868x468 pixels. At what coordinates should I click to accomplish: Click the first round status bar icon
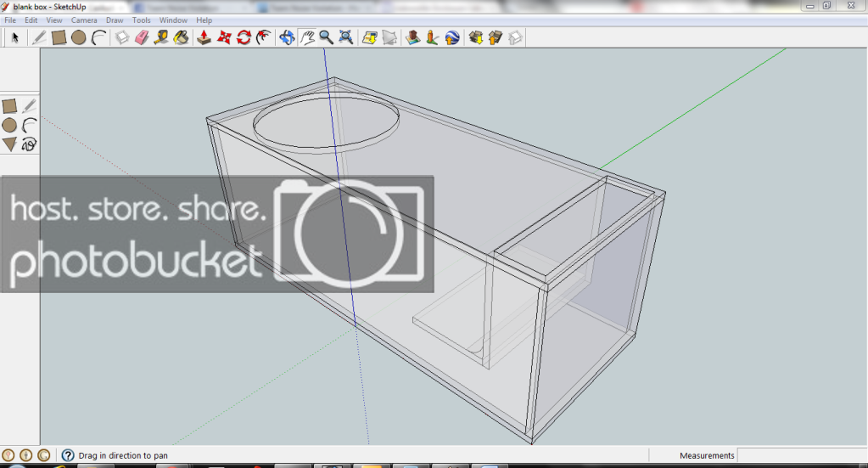click(8, 455)
